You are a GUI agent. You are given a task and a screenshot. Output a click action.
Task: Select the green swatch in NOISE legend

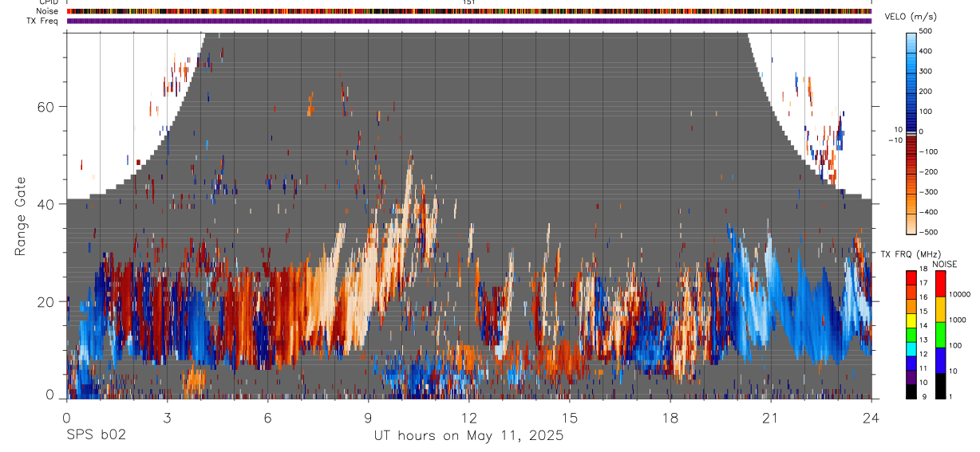[x=941, y=334]
